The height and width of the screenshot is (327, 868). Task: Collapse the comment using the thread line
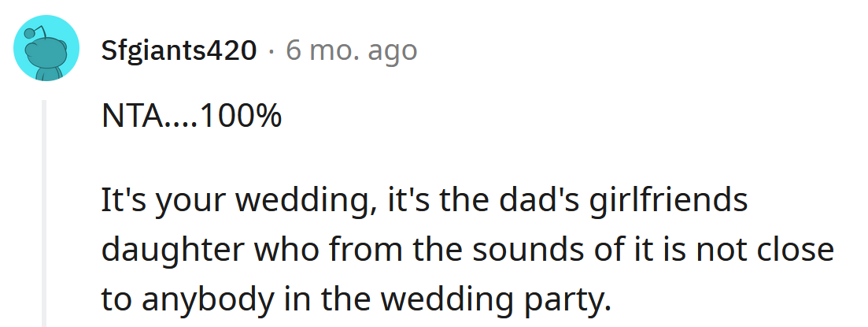click(x=44, y=213)
